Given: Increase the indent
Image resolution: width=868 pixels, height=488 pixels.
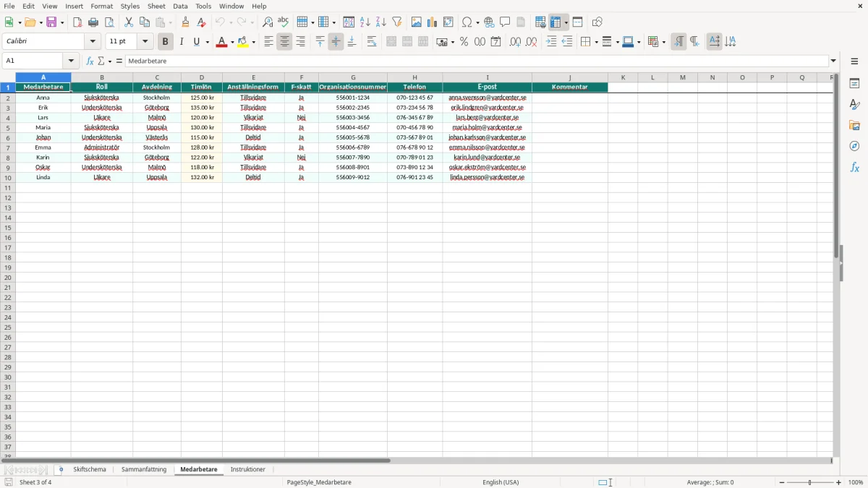Looking at the screenshot, I should pyautogui.click(x=551, y=42).
